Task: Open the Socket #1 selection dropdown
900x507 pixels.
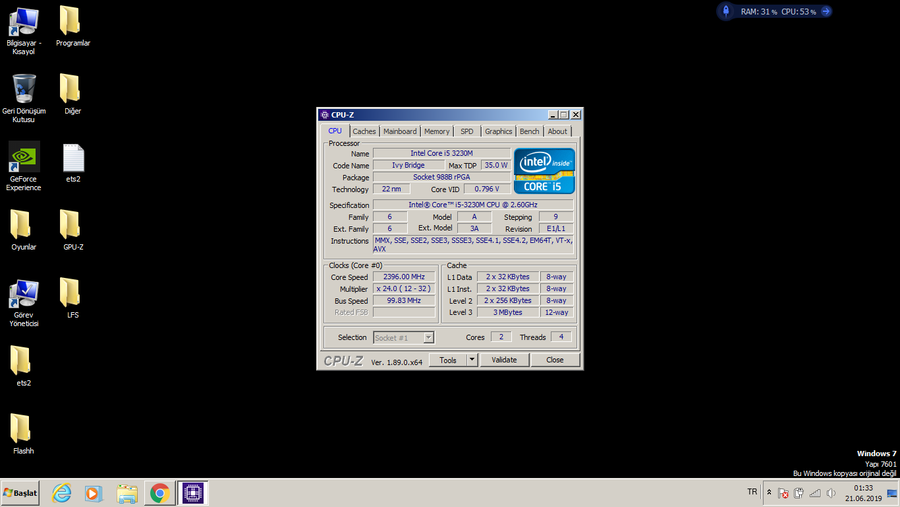Action: pos(428,338)
